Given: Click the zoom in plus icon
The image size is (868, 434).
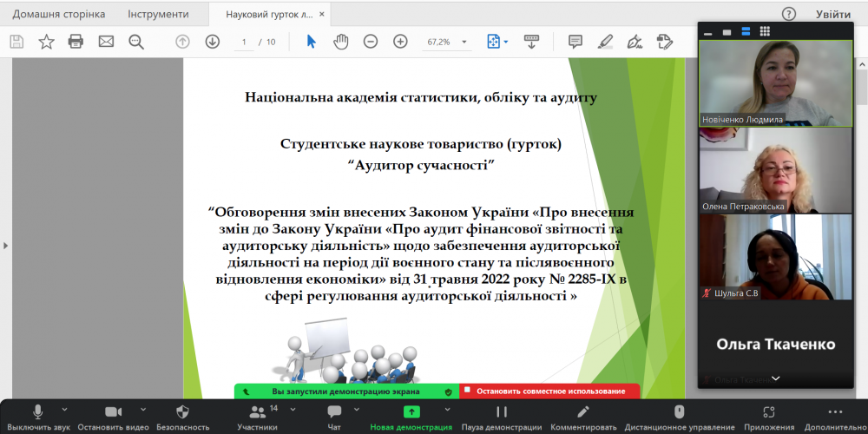Looking at the screenshot, I should pos(400,41).
